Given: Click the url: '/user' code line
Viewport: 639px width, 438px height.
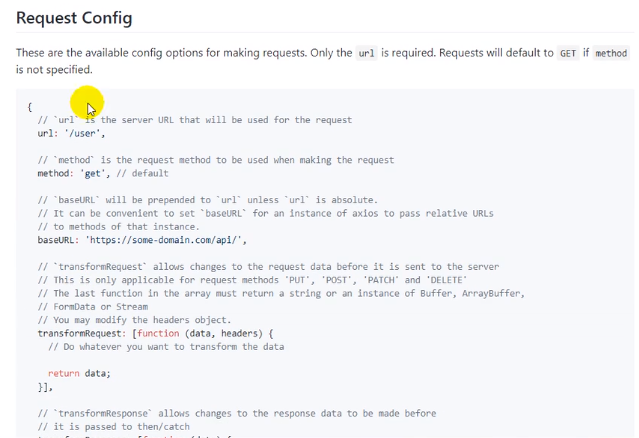Looking at the screenshot, I should click(x=71, y=133).
